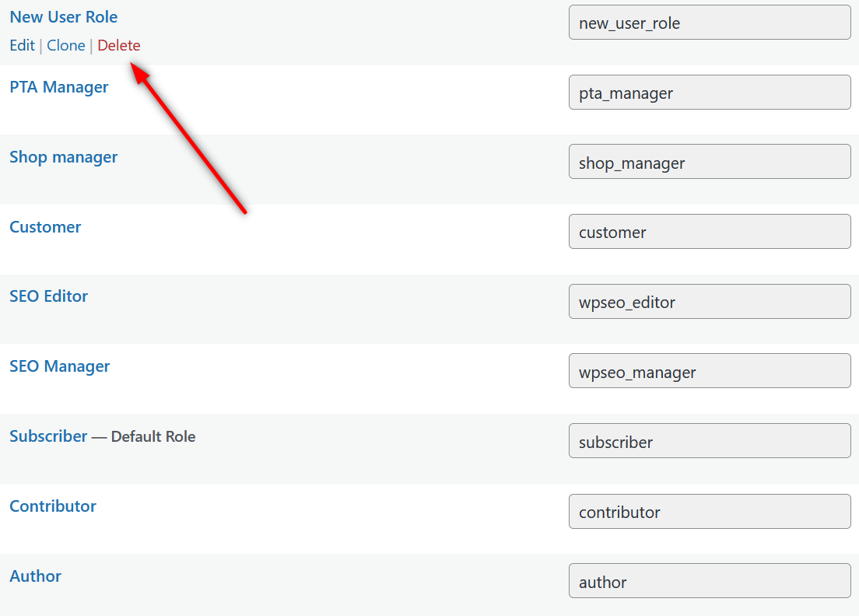Open the SEO Editor role

(x=48, y=296)
